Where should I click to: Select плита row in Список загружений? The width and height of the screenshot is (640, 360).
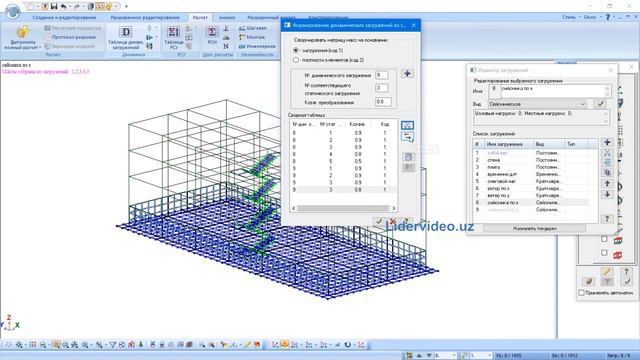pos(531,167)
